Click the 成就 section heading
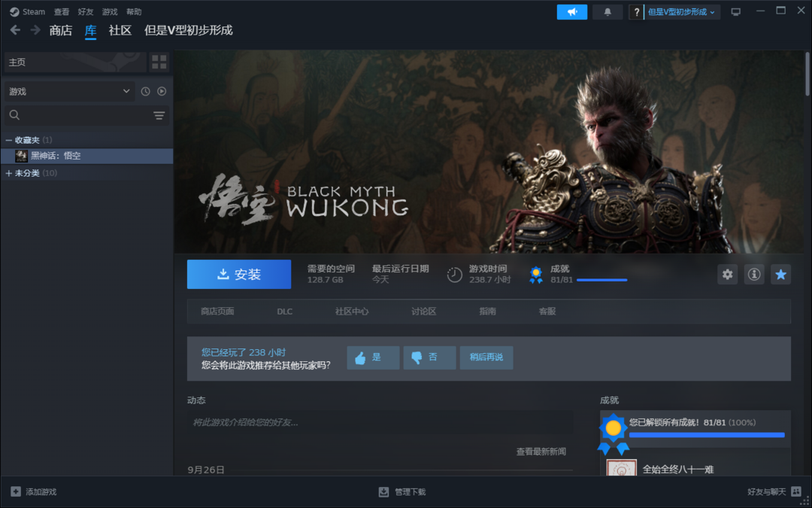The image size is (812, 508). (609, 400)
